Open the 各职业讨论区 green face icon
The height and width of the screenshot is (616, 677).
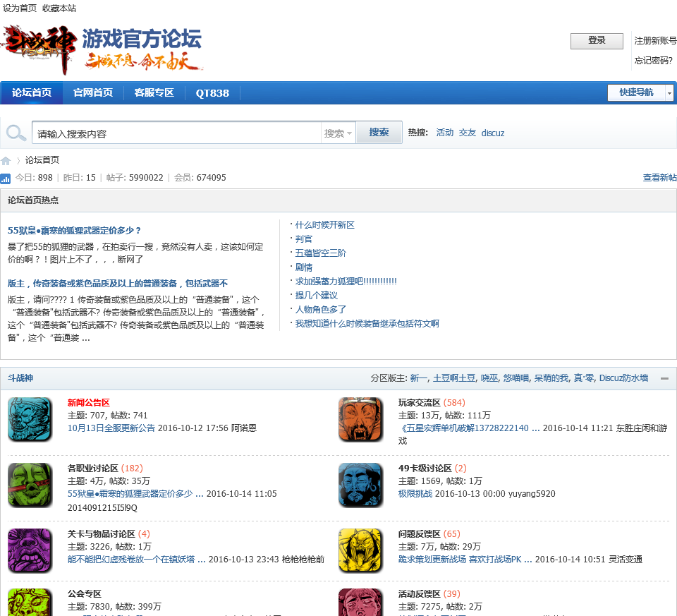click(30, 485)
